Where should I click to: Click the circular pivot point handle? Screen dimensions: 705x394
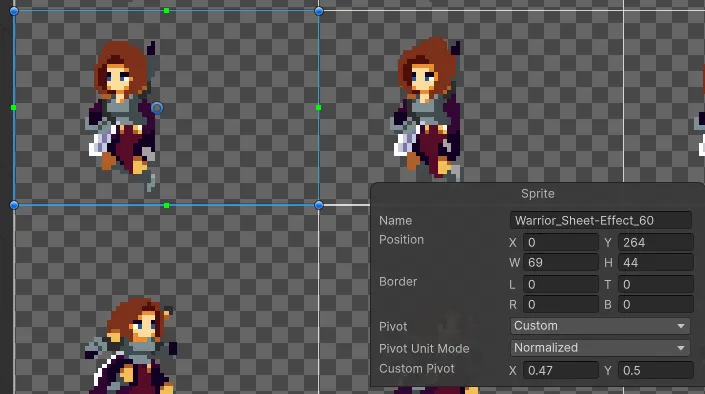157,108
